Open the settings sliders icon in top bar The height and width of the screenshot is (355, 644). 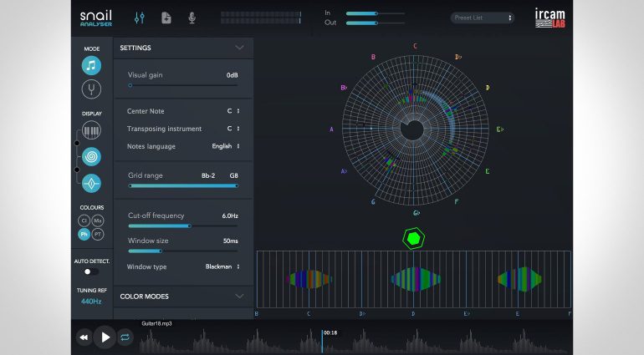[140, 18]
